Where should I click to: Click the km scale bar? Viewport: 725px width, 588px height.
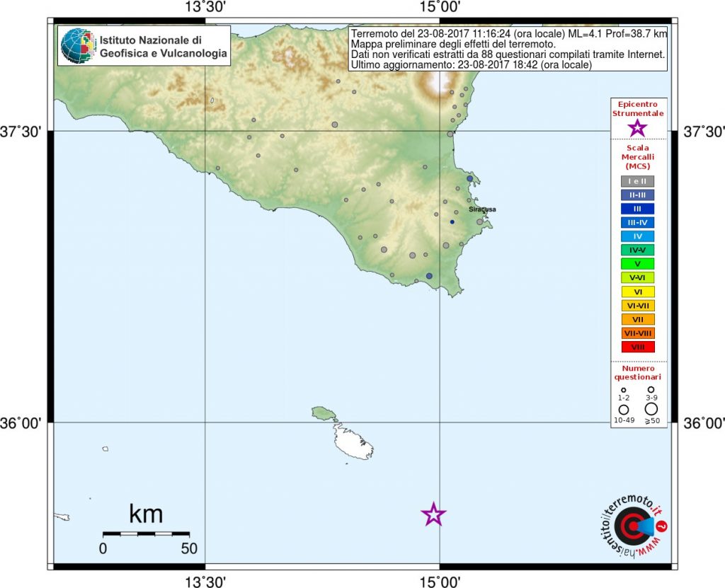[146, 533]
